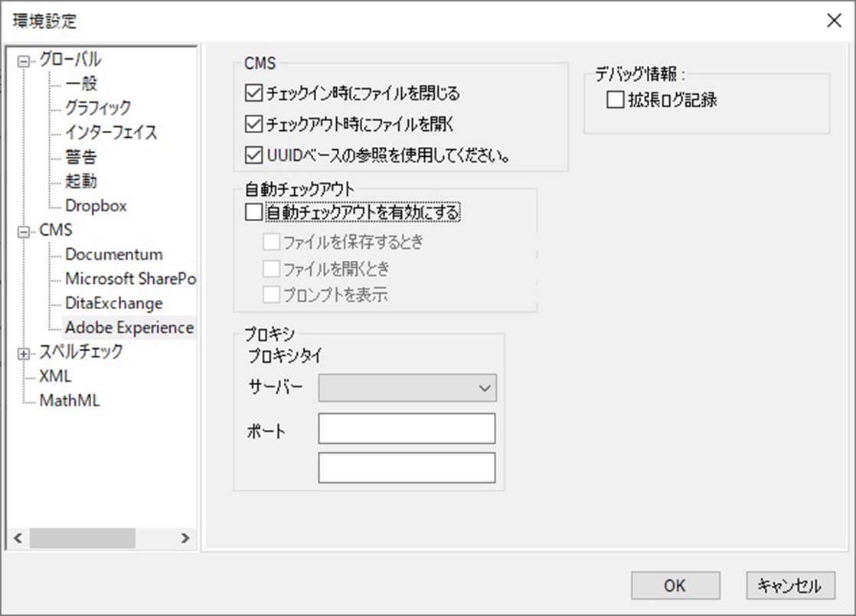Select DitaExchange in the tree
856x616 pixels.
point(113,304)
